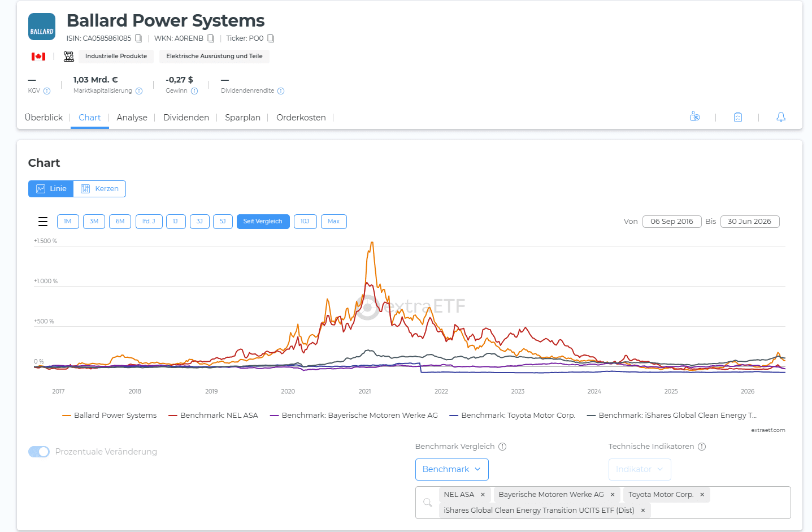Open the Dividenden tab
The width and height of the screenshot is (812, 532).
pos(186,118)
